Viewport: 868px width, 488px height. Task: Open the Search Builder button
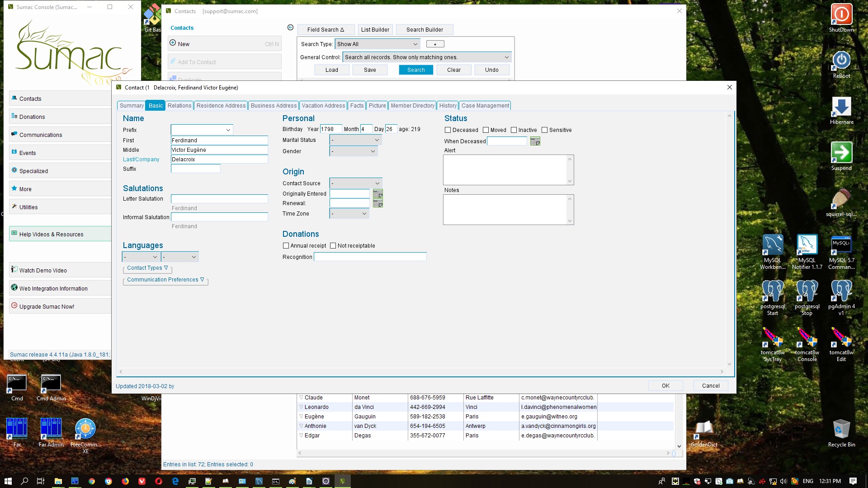(425, 30)
